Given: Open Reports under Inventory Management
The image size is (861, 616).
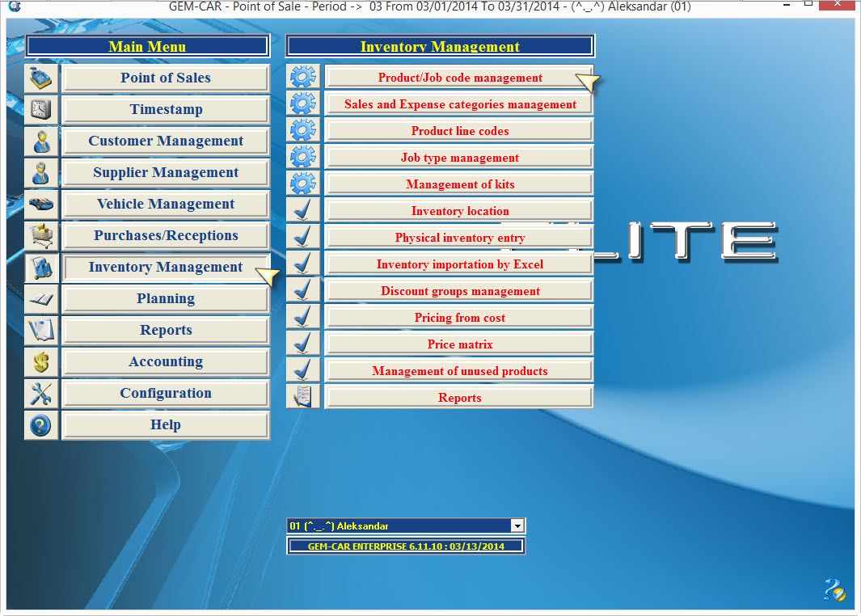Looking at the screenshot, I should pos(459,398).
